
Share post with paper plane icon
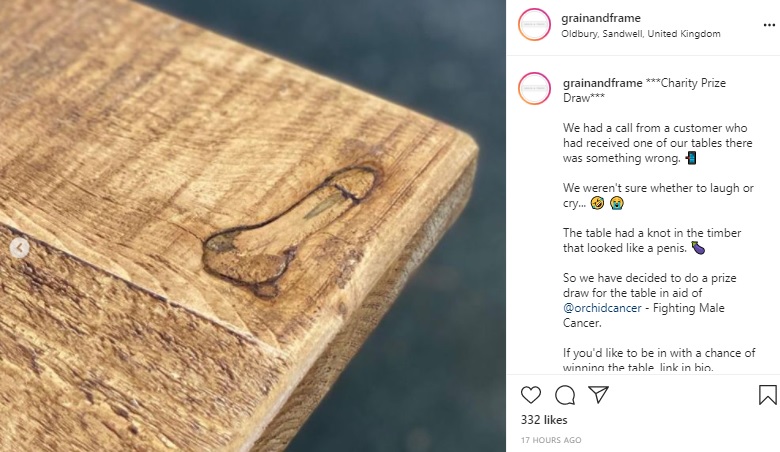[598, 394]
